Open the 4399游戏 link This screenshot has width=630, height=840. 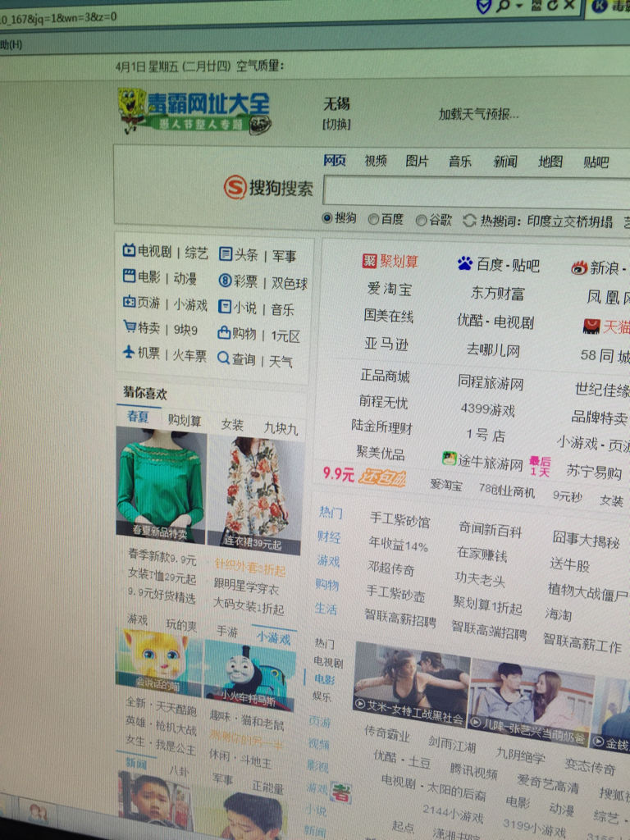click(x=487, y=409)
